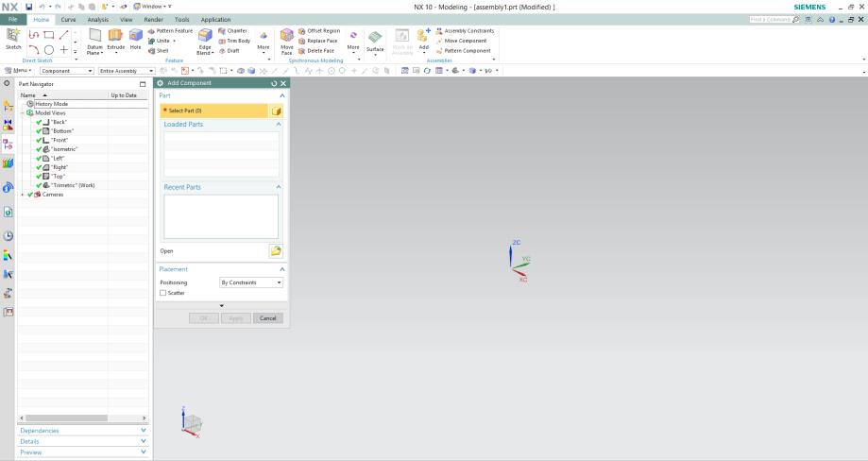Viewport: 868px width, 461px height.
Task: Collapse the Recent Parts list
Action: (x=279, y=187)
